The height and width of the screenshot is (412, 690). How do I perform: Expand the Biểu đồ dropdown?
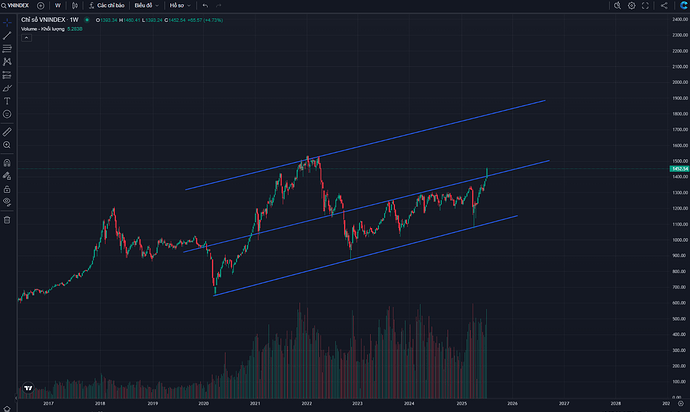click(147, 5)
